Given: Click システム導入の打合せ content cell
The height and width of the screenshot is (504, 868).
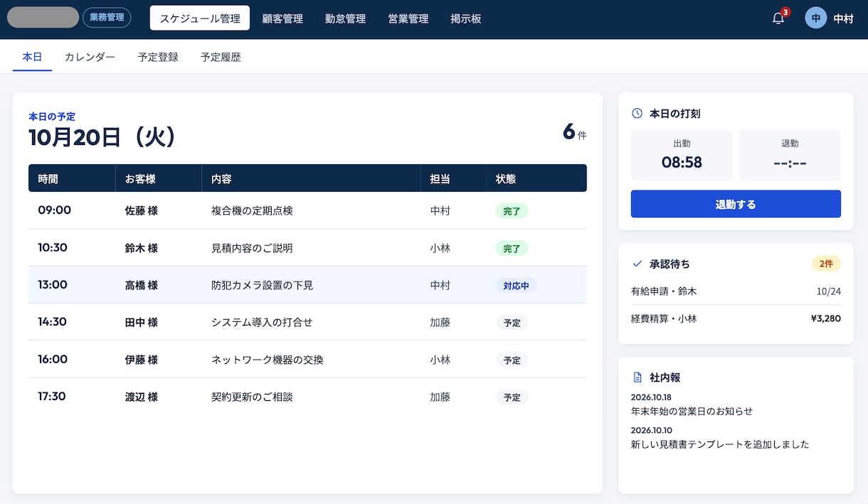Looking at the screenshot, I should pyautogui.click(x=262, y=322).
